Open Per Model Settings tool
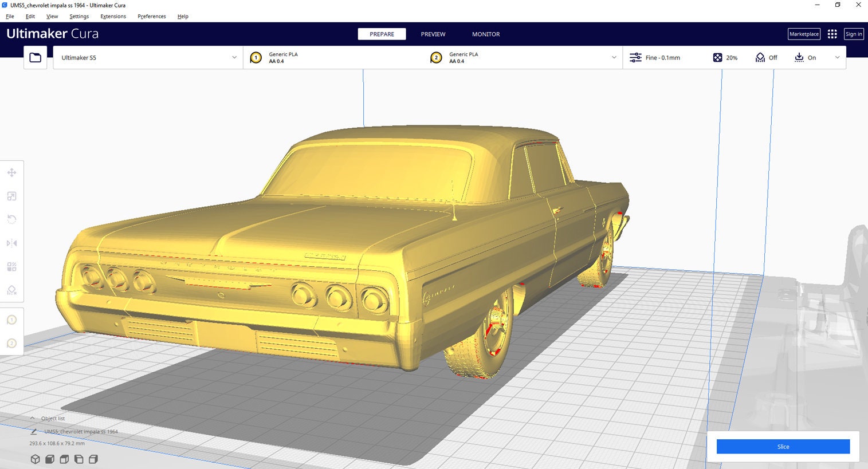The width and height of the screenshot is (868, 469). (x=11, y=266)
